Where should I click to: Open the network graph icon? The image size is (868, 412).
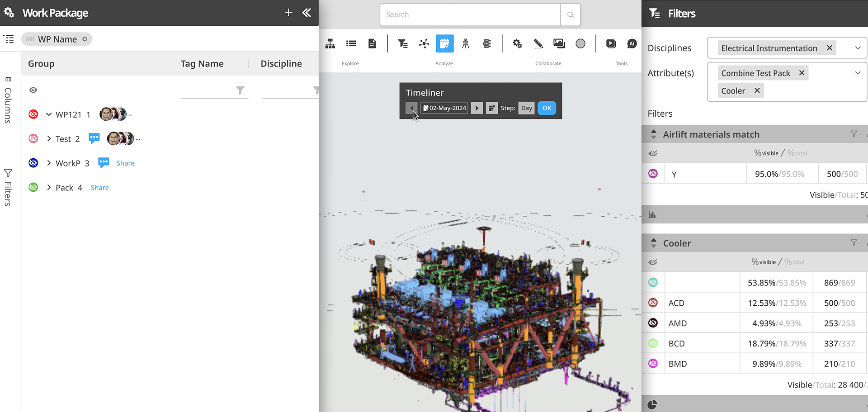(424, 44)
